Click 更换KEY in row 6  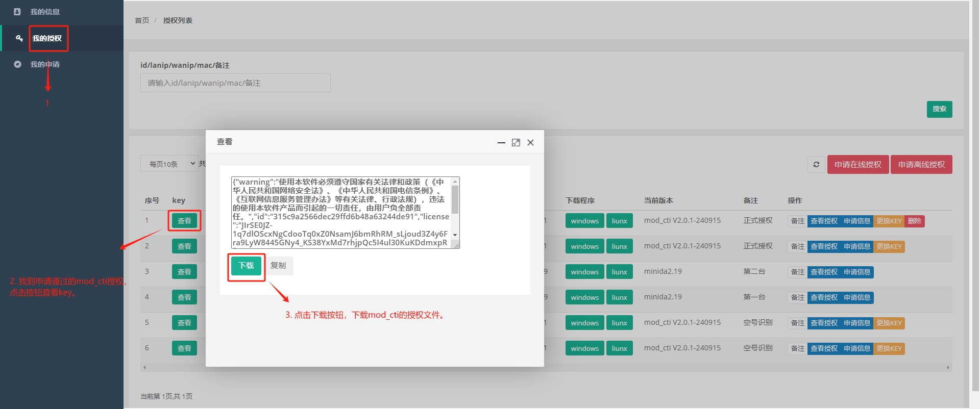coord(889,348)
